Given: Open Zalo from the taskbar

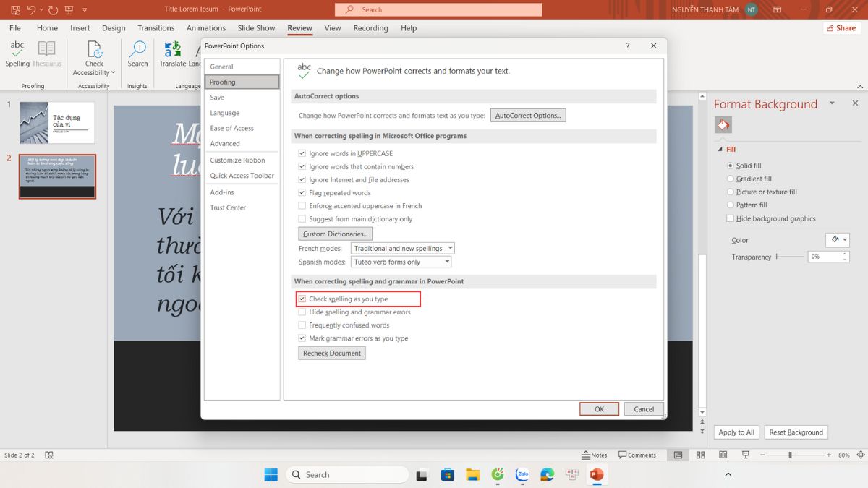Looking at the screenshot, I should (522, 474).
